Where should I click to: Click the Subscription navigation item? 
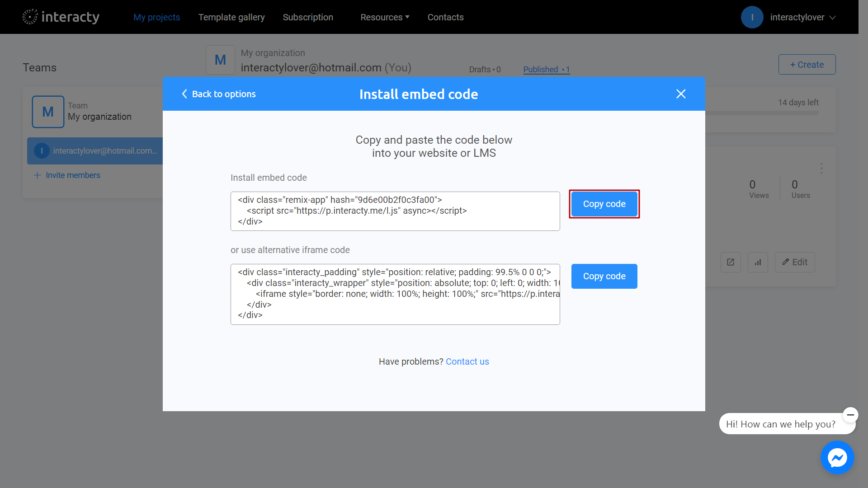tap(308, 17)
